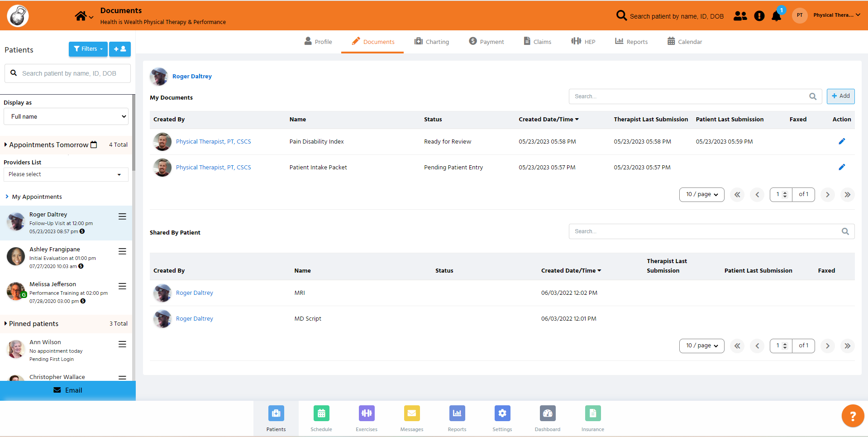The width and height of the screenshot is (868, 437).
Task: Click the kettlebell app logo
Action: (18, 16)
